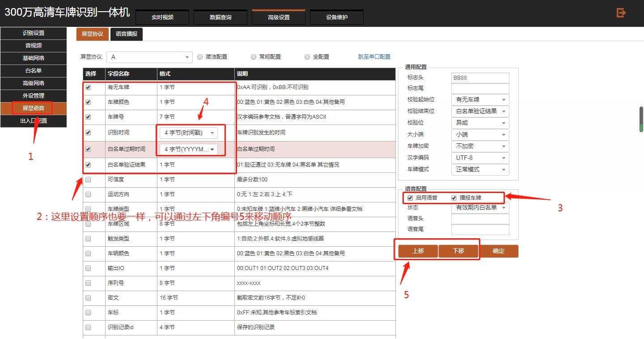This screenshot has width=644, height=339.
Task: Open the 实时视频 tab
Action: (162, 17)
